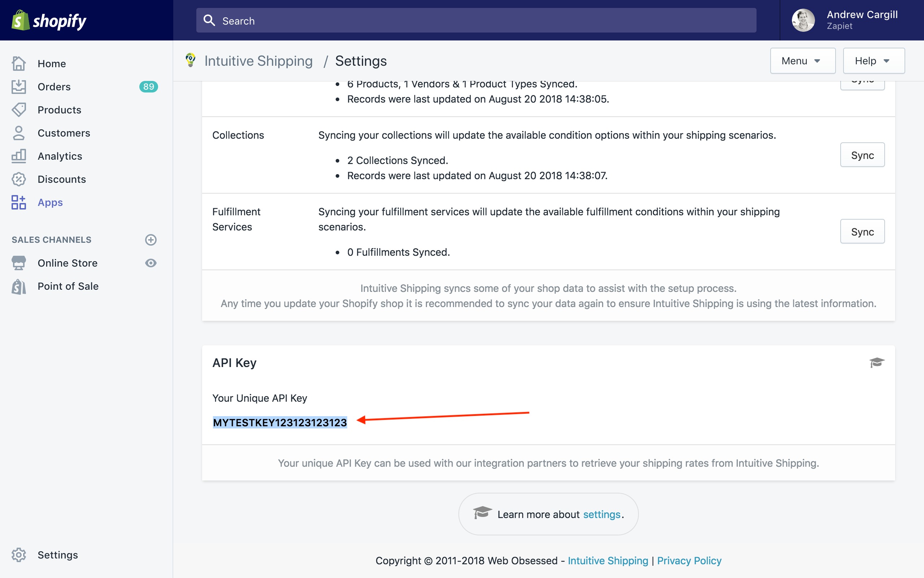Click the Settings gear icon
The height and width of the screenshot is (578, 924).
pyautogui.click(x=19, y=555)
